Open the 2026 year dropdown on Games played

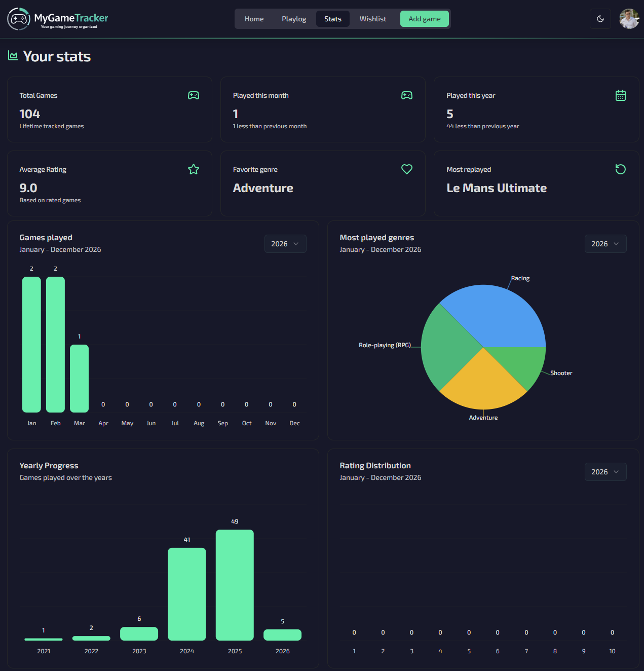(x=285, y=244)
